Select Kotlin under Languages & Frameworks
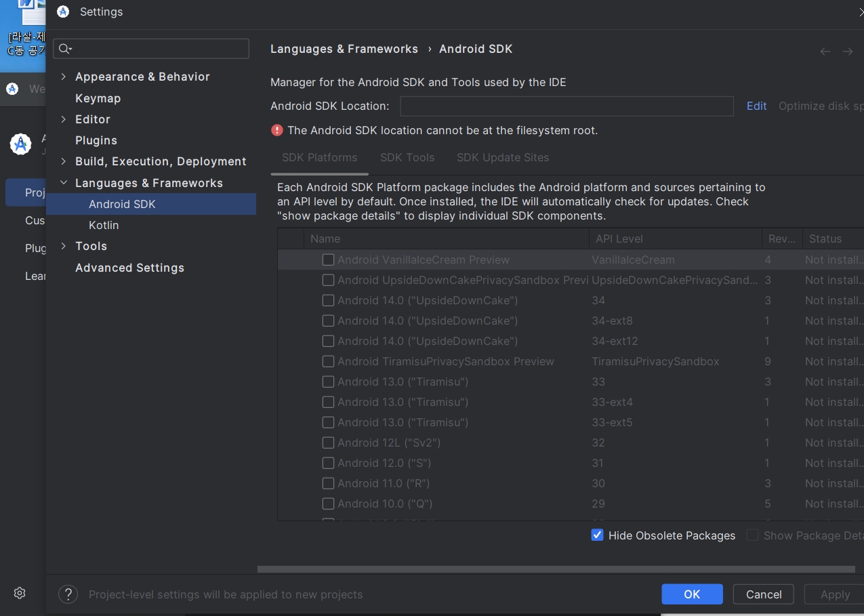The width and height of the screenshot is (864, 616). point(104,225)
